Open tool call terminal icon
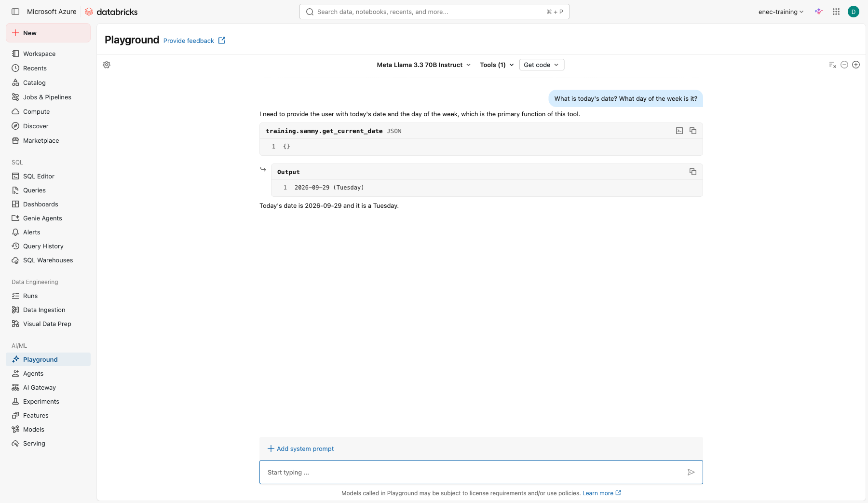This screenshot has width=868, height=503. click(x=679, y=131)
